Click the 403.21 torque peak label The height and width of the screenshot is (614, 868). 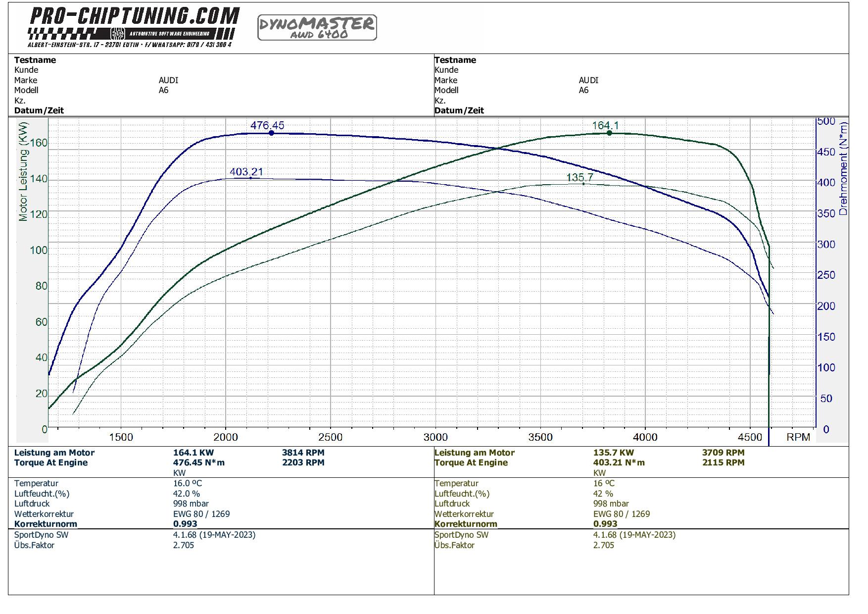[246, 172]
